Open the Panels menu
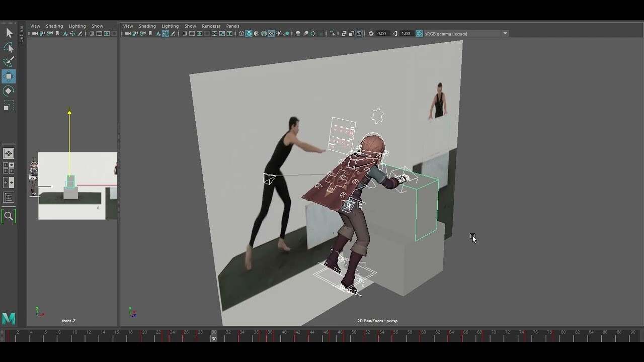Screen dimensions: 644x362 (x=232, y=26)
